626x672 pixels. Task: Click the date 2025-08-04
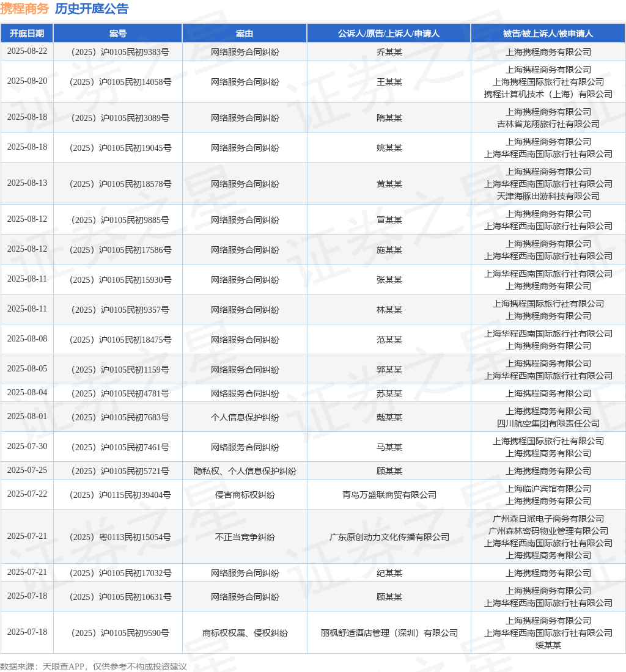pyautogui.click(x=27, y=393)
